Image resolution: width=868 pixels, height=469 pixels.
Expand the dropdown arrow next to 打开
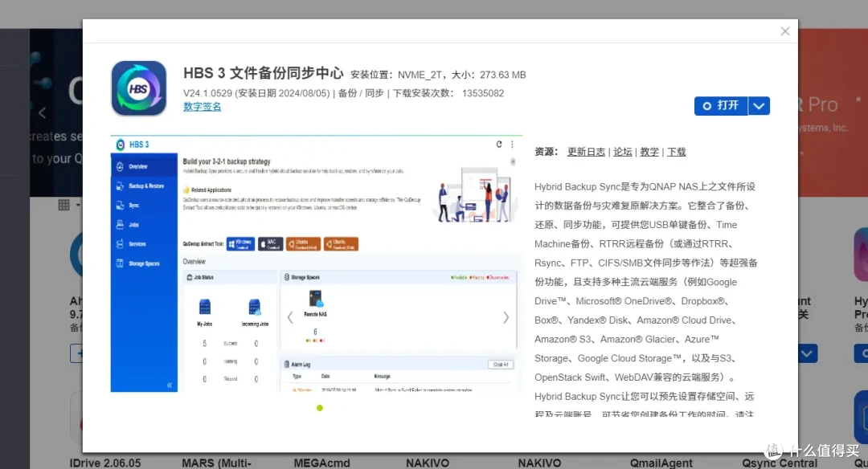pos(759,106)
